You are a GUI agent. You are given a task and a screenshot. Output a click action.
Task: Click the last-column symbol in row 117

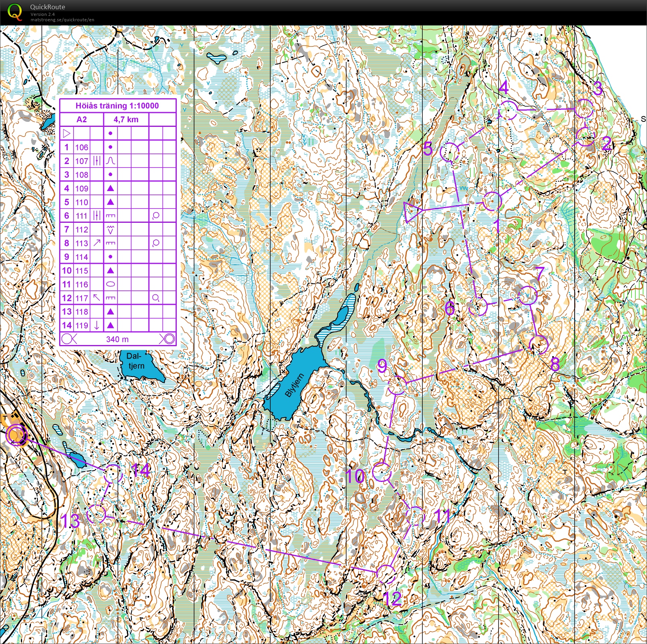[156, 298]
